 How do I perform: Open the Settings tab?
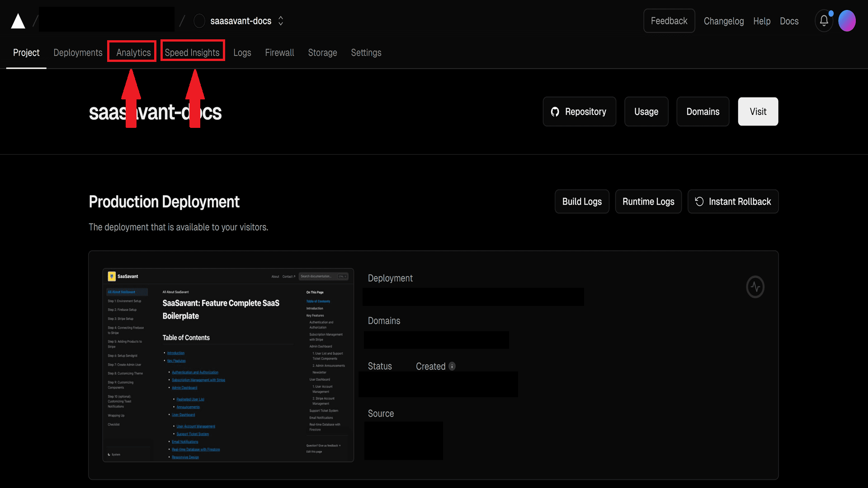pyautogui.click(x=366, y=52)
